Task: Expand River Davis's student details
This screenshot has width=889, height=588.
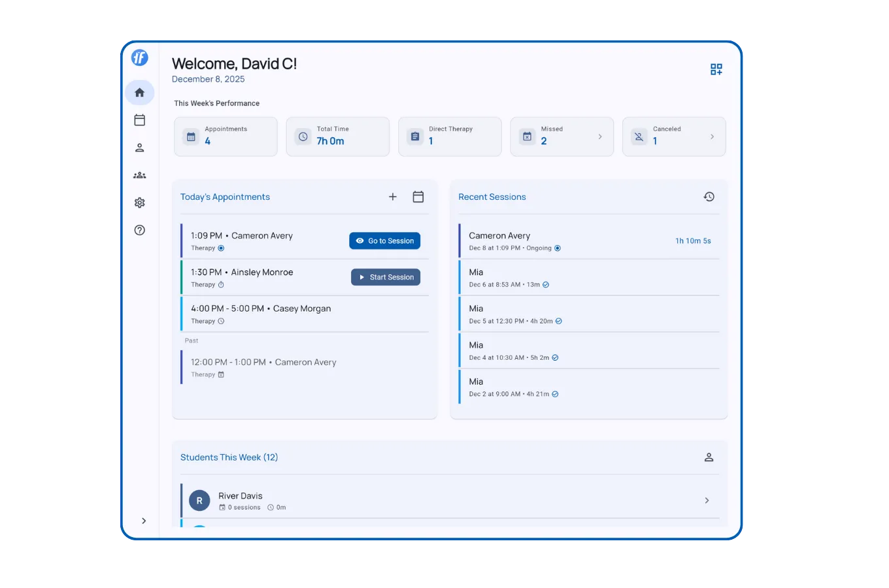Action: click(707, 500)
